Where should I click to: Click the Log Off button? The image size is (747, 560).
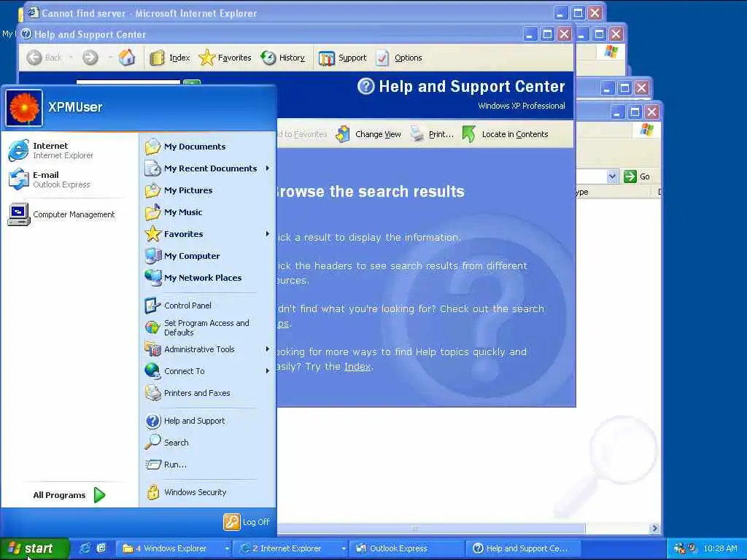click(x=247, y=522)
